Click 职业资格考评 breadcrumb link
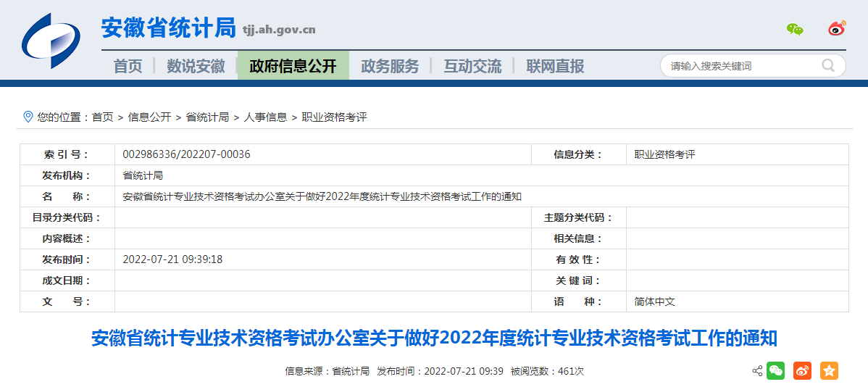This screenshot has width=868, height=387. (x=334, y=117)
